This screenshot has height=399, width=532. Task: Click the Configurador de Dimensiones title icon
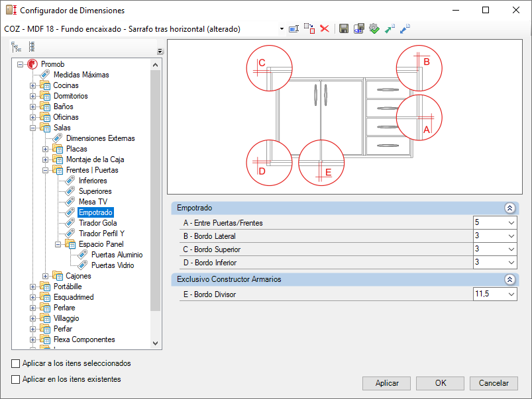(x=11, y=10)
